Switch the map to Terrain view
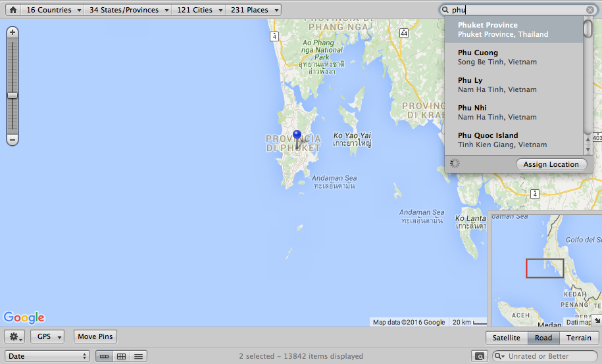The height and width of the screenshot is (364, 602). click(578, 338)
